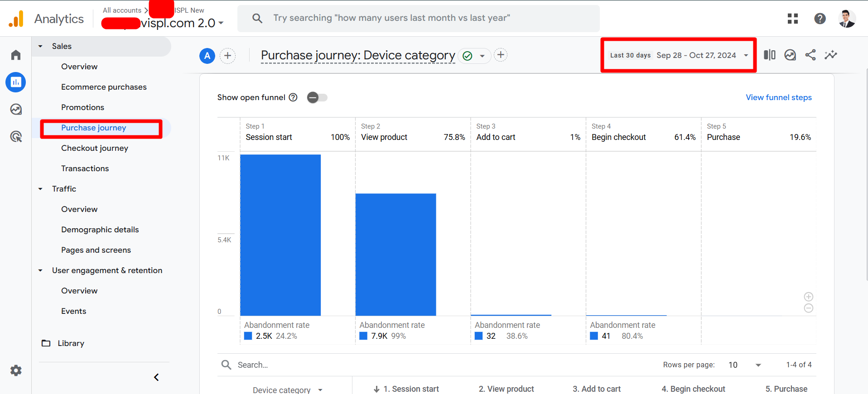Open Insights sparkline icon

coord(830,55)
